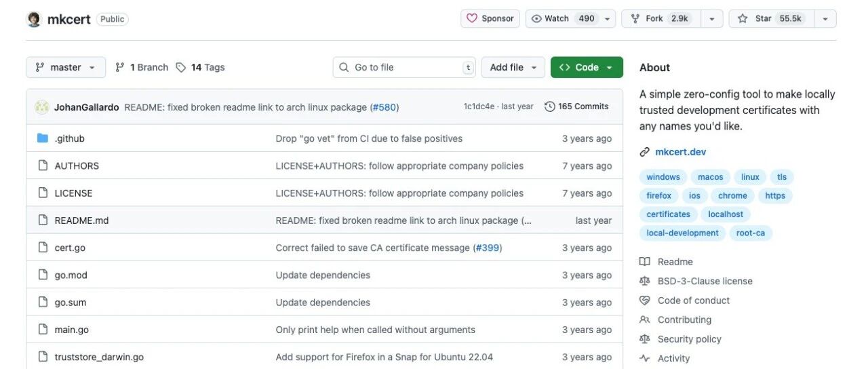The height and width of the screenshot is (369, 868).
Task: Select the root-ca topic tag
Action: click(x=751, y=233)
